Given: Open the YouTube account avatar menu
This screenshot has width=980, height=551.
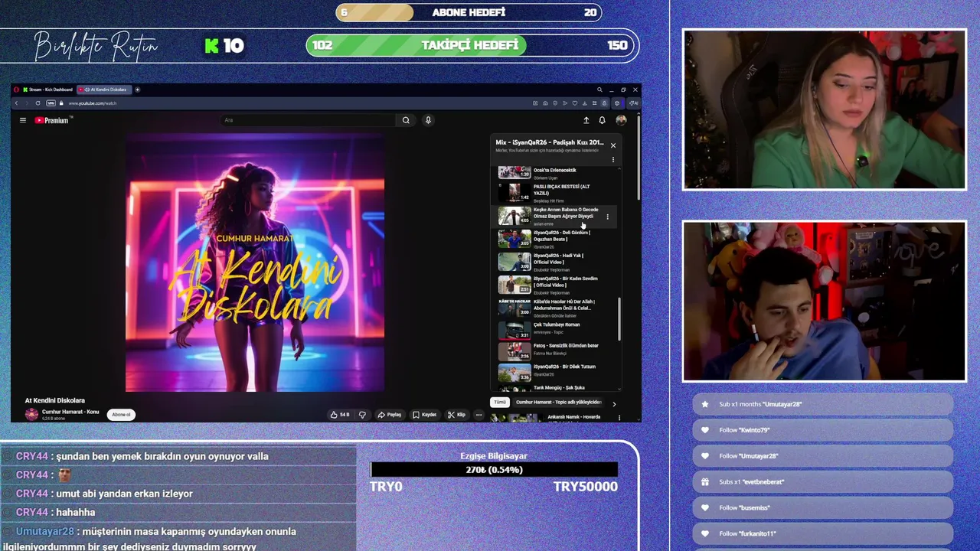Looking at the screenshot, I should (621, 120).
